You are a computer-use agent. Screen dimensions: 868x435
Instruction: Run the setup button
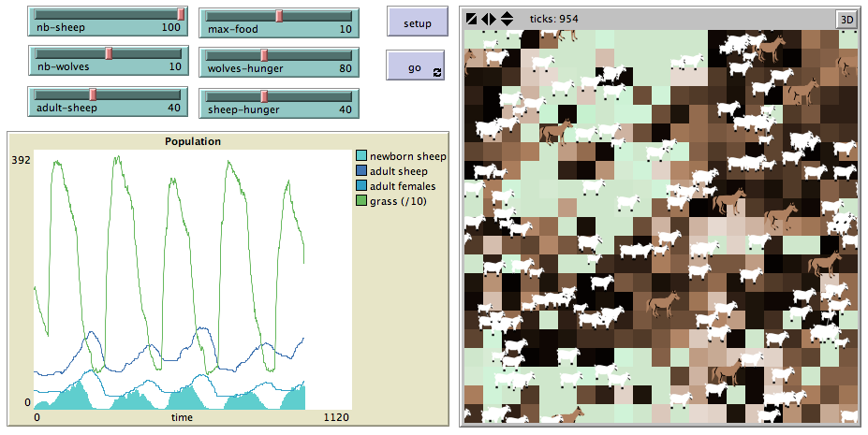pyautogui.click(x=418, y=22)
